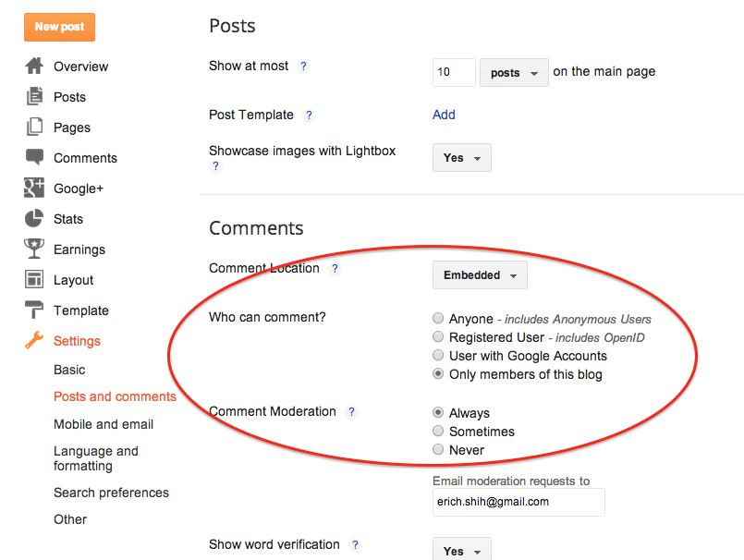Screen dimensions: 744x560
Task: Click the help icon beside Comment Moderation
Action: coord(351,412)
